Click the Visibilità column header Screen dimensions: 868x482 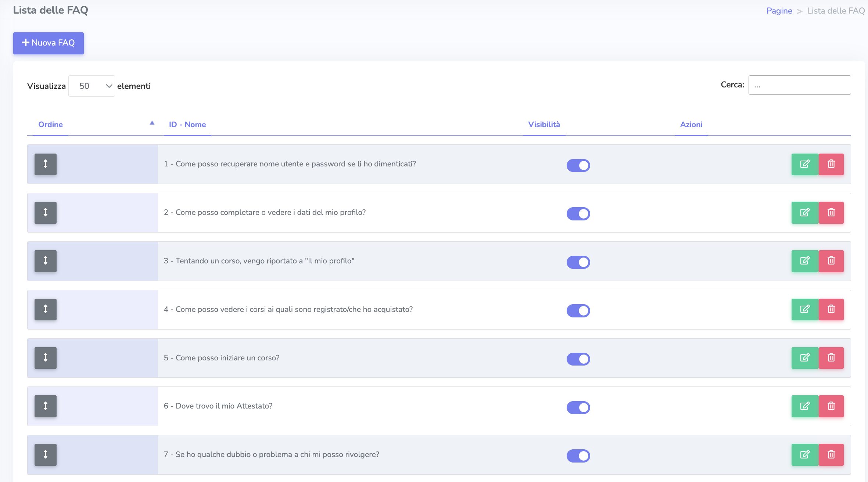pos(544,125)
